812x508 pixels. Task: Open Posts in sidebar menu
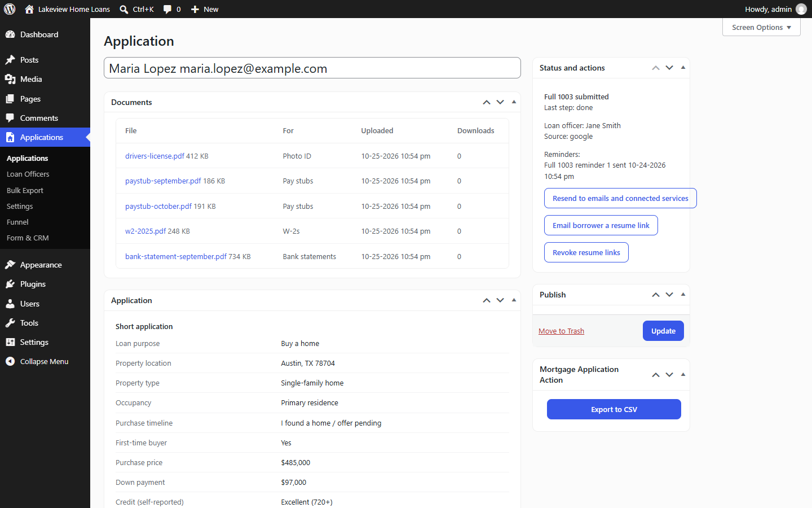(x=45, y=60)
